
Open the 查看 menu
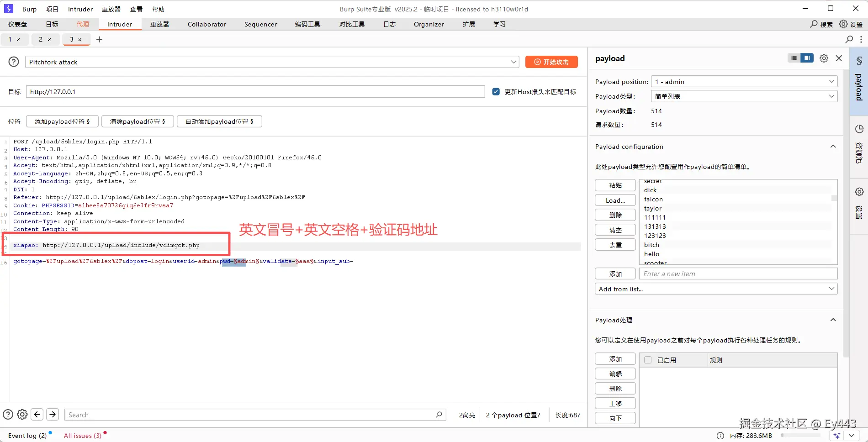[136, 9]
